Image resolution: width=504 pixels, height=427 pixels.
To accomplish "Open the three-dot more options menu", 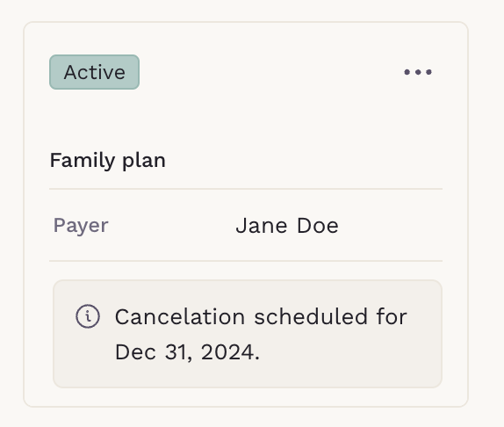I will pyautogui.click(x=418, y=72).
